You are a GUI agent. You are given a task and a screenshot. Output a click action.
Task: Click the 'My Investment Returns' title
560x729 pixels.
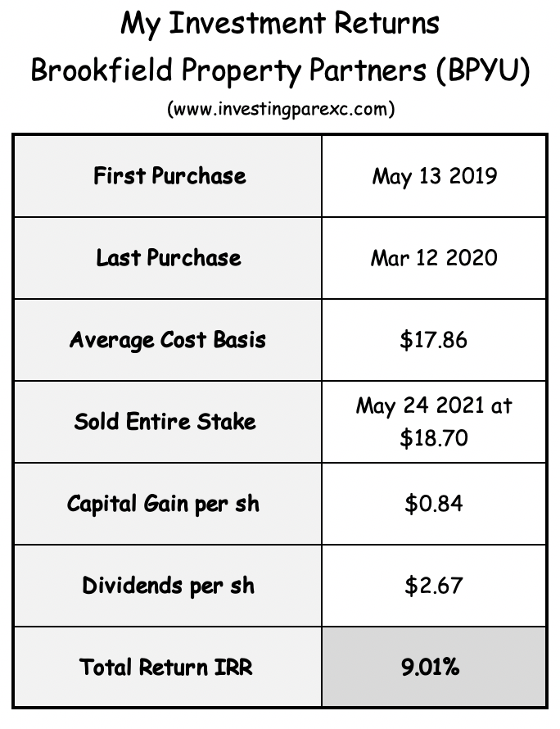pos(280,24)
